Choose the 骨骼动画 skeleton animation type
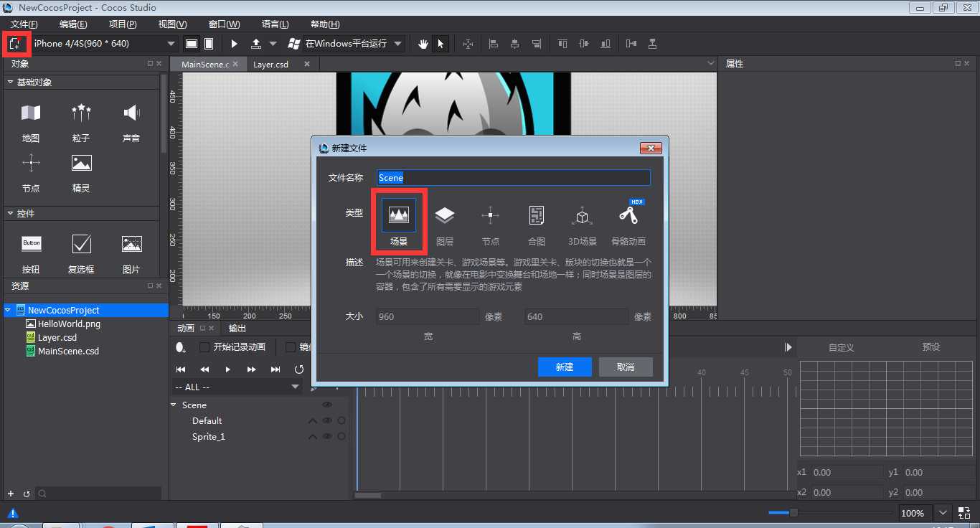This screenshot has height=528, width=980. coord(628,225)
